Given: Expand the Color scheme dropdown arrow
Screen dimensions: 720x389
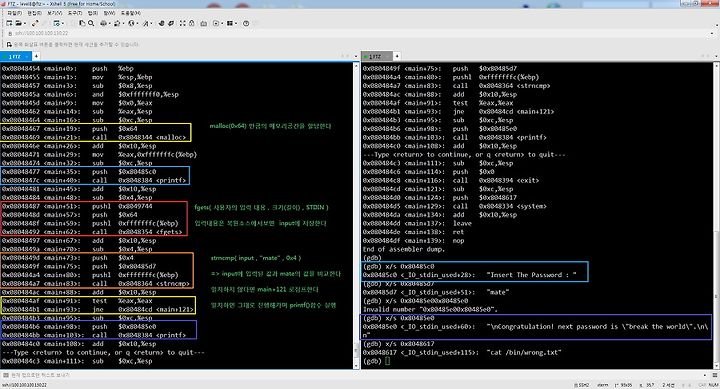Looking at the screenshot, I should 123,23.
